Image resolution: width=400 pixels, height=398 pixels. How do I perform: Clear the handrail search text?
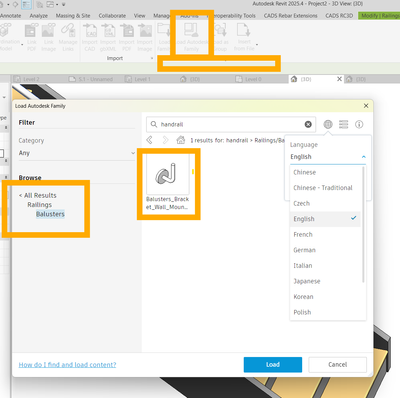[308, 124]
